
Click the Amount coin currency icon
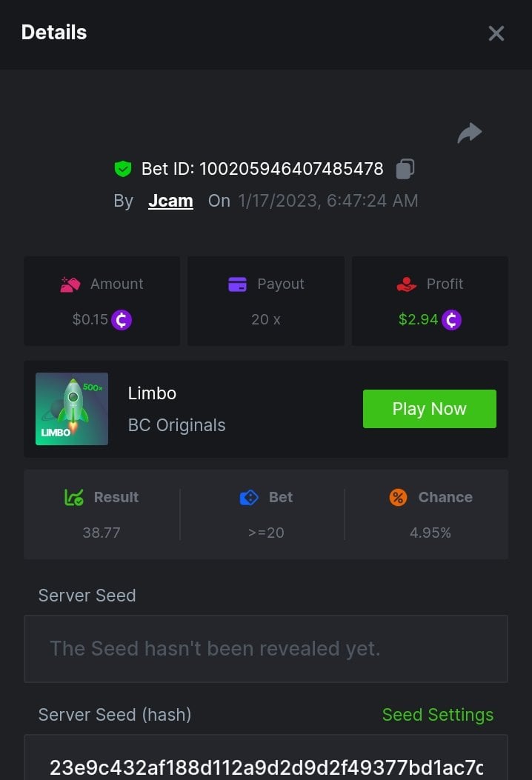pos(122,320)
